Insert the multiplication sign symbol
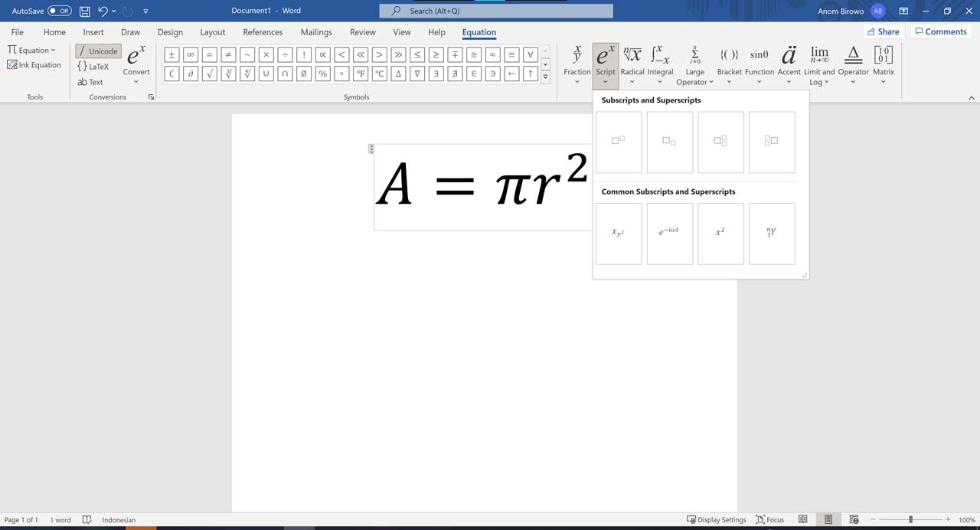980x530 pixels. [x=266, y=54]
